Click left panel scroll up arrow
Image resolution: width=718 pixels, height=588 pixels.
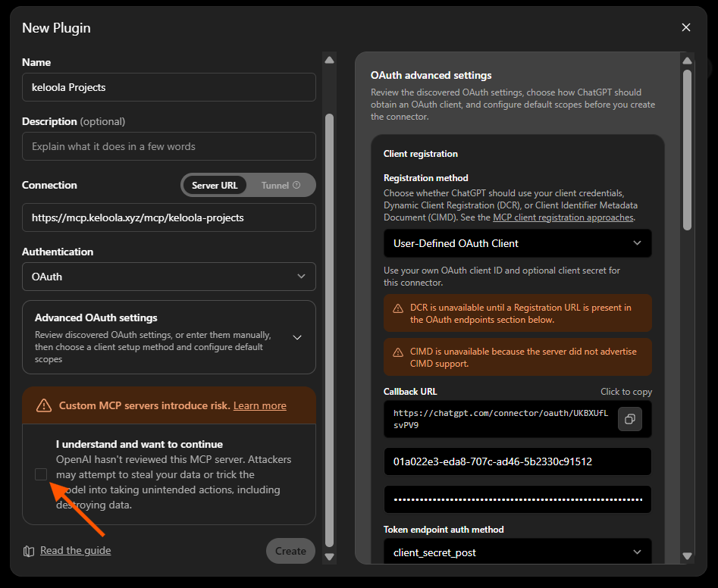(329, 60)
